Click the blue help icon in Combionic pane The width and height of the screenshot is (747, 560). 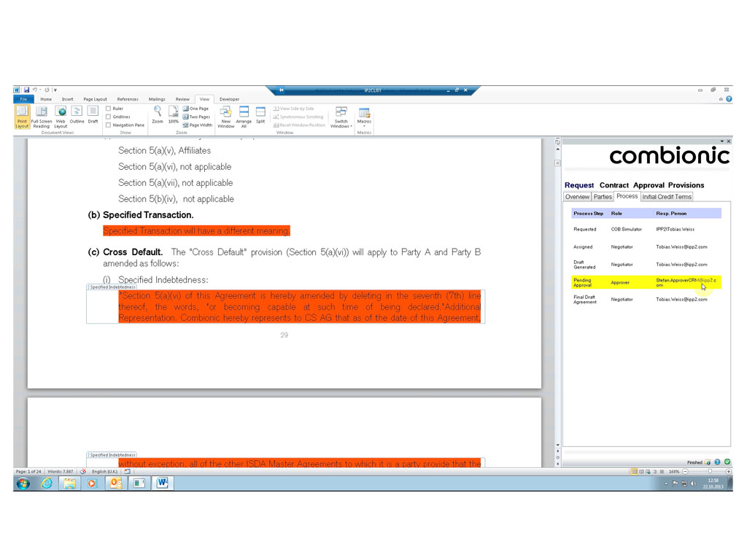coord(718,462)
